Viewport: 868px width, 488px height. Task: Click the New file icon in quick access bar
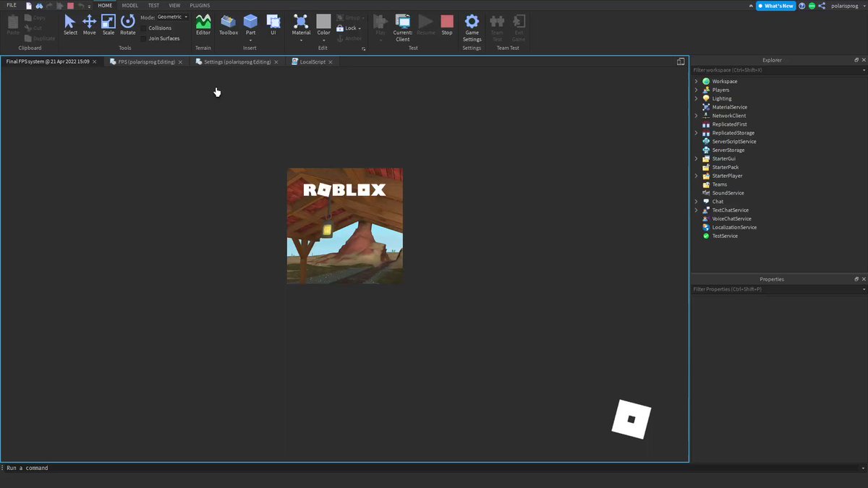pyautogui.click(x=29, y=5)
